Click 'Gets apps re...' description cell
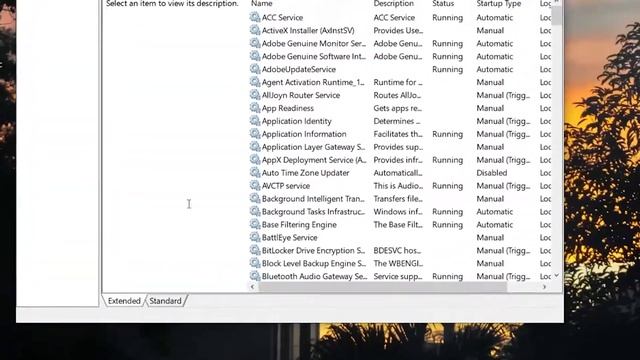The image size is (640, 360). (398, 108)
